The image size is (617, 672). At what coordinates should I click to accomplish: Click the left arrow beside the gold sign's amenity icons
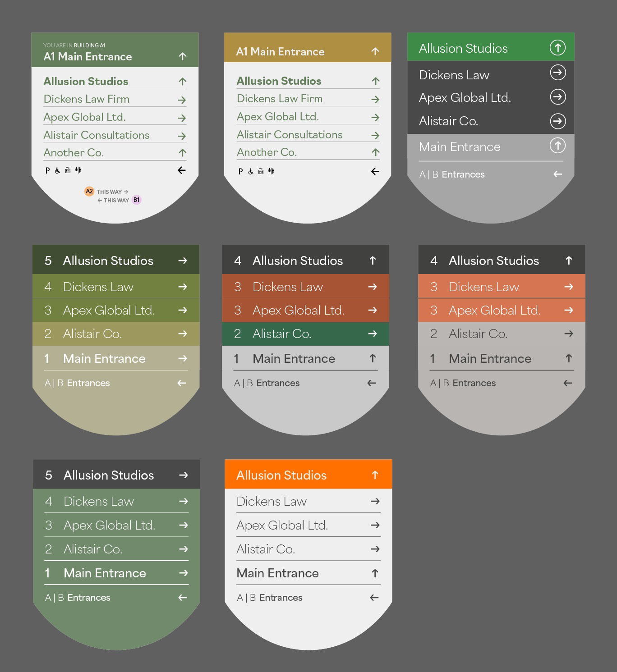[375, 171]
